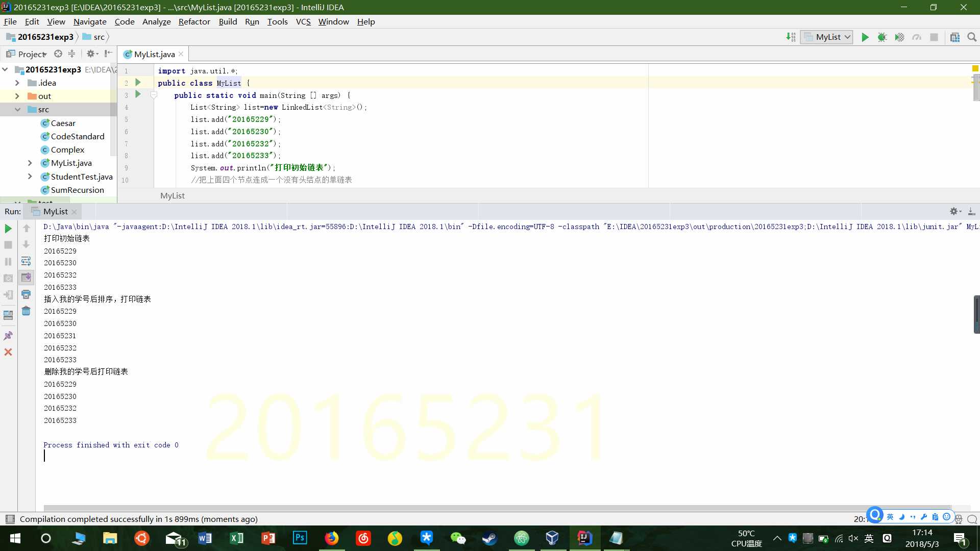Open Project Structure icon in toolbar
Screen dimensions: 980x551
[954, 37]
